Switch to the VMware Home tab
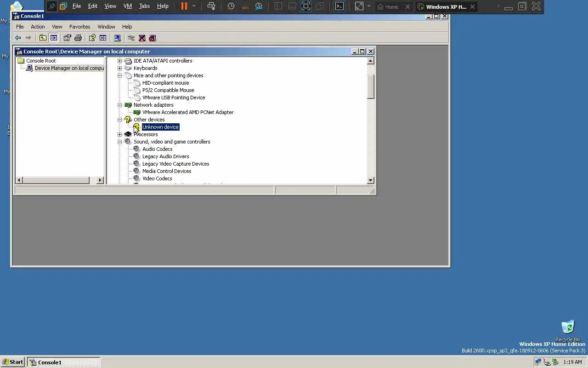This screenshot has width=588, height=368. 388,6
